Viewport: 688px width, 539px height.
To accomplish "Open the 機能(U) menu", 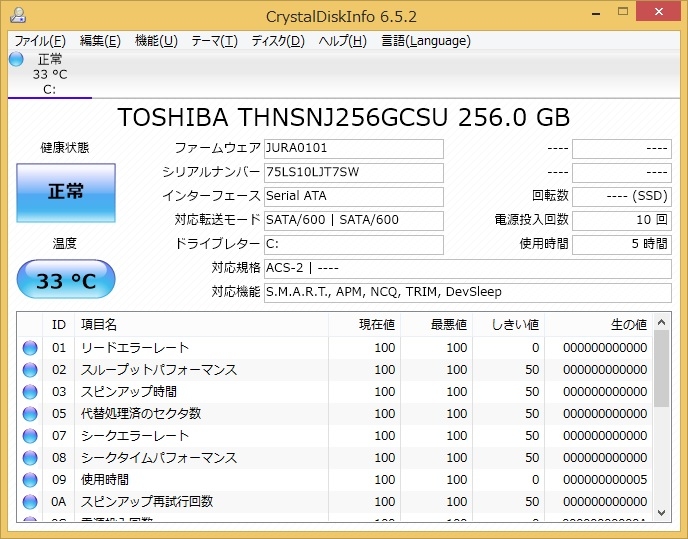I will pos(156,41).
